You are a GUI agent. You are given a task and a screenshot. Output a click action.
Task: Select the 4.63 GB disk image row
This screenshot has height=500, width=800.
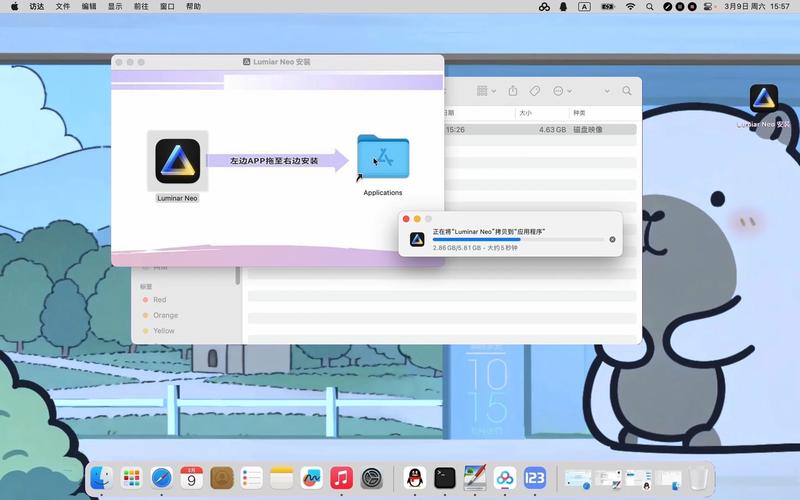pos(540,129)
